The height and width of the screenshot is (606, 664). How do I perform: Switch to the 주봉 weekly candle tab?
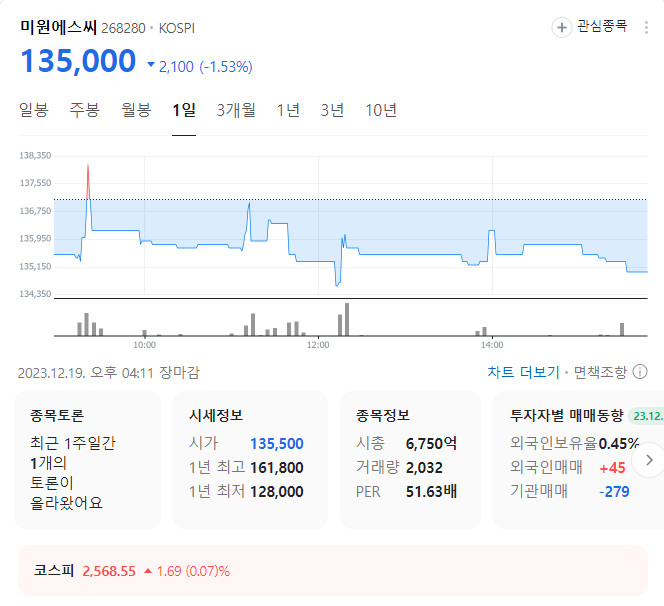click(84, 110)
